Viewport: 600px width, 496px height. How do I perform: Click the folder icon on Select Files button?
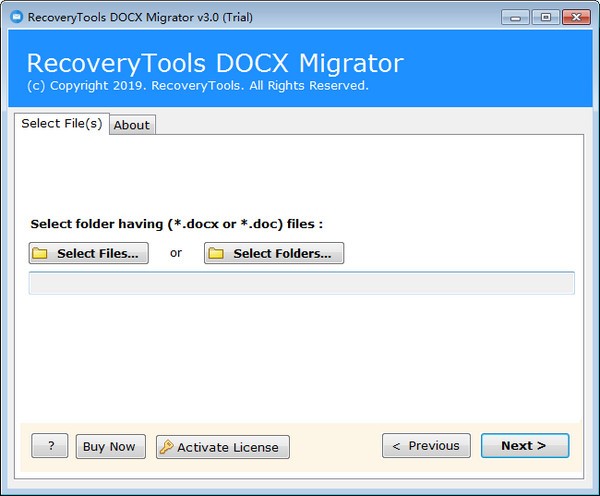[40, 254]
